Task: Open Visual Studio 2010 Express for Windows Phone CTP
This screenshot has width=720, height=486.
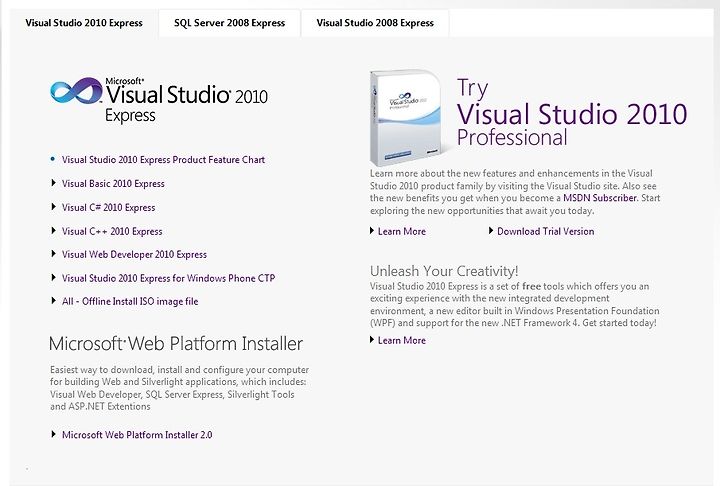Action: [169, 278]
